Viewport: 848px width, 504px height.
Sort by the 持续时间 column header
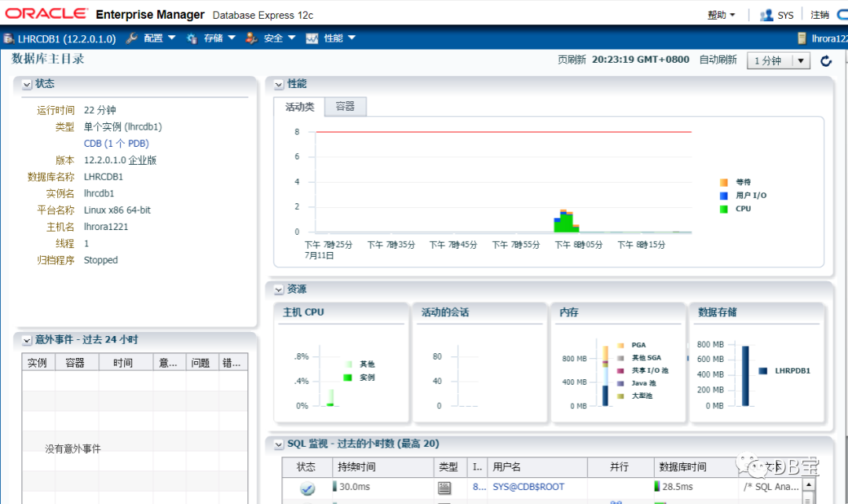[x=382, y=466]
